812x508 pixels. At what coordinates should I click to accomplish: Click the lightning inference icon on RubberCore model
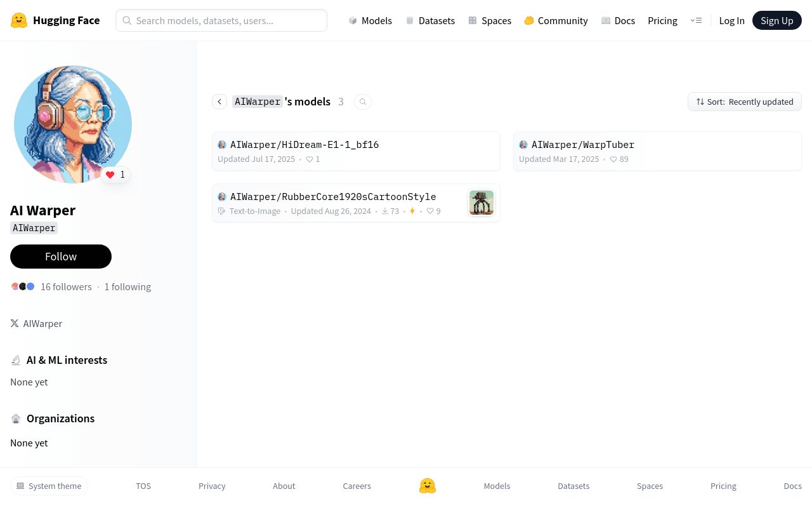(412, 211)
